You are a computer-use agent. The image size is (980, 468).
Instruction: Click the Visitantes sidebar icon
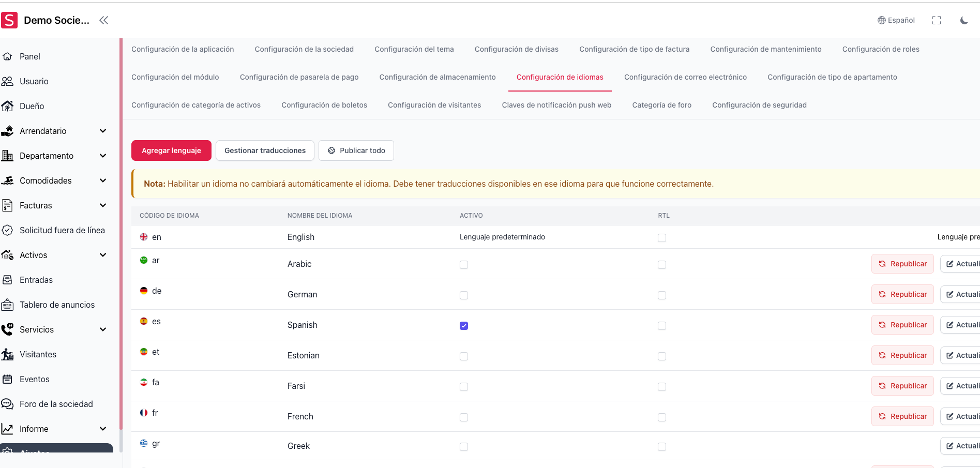pos(8,354)
